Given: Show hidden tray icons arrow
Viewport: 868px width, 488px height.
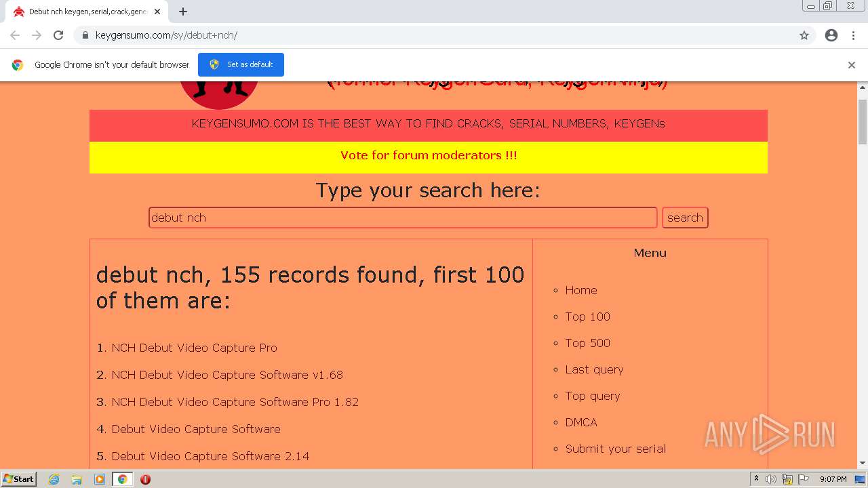Looking at the screenshot, I should [x=756, y=479].
